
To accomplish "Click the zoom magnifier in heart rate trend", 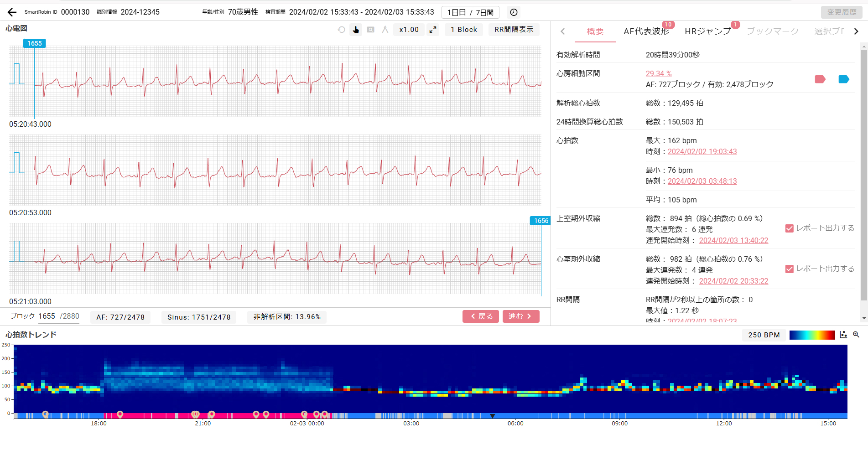I will 856,335.
